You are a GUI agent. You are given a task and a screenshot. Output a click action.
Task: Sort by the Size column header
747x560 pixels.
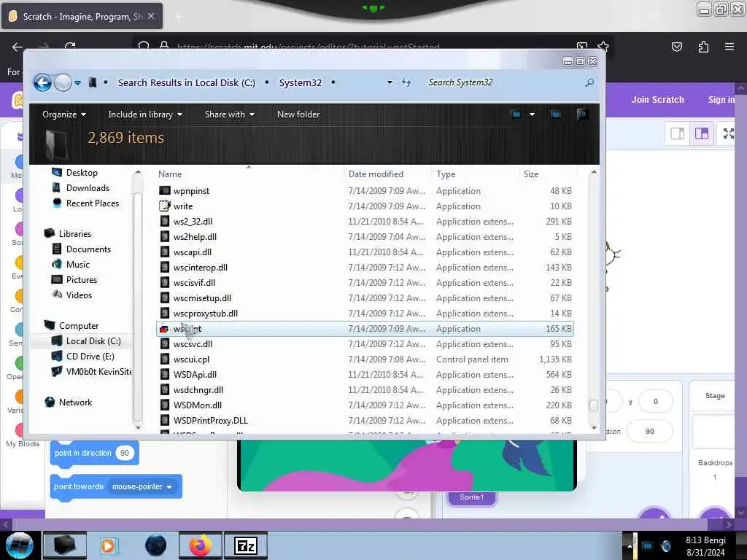click(531, 174)
